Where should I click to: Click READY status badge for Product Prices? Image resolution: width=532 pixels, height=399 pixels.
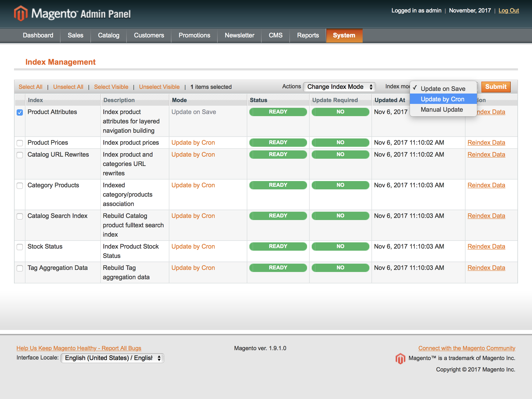pyautogui.click(x=278, y=142)
